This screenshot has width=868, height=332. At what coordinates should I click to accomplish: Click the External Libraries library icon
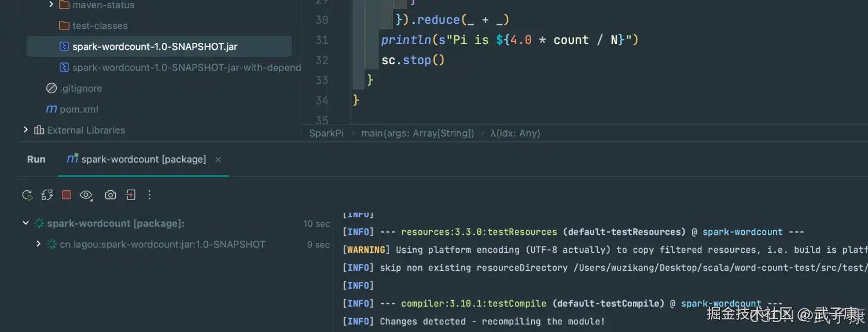(39, 130)
